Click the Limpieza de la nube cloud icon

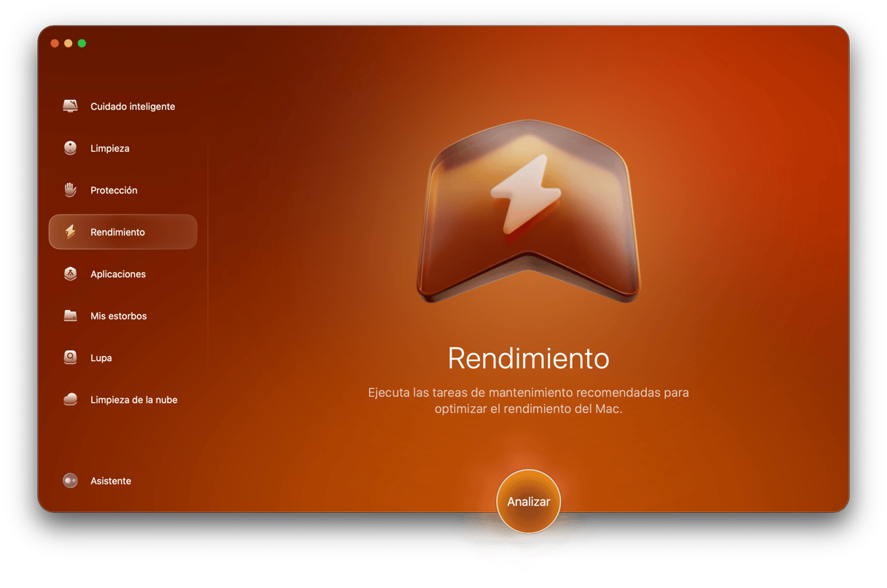click(70, 400)
